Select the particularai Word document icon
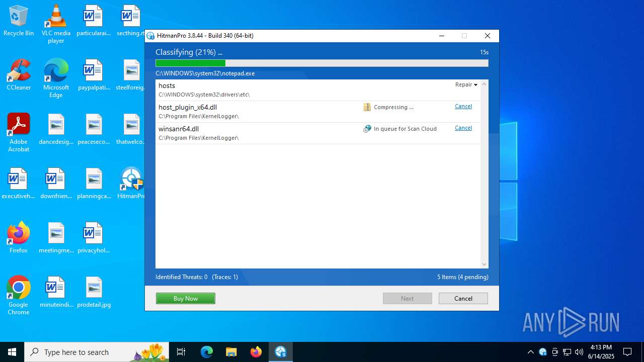Image resolution: width=644 pixels, height=362 pixels. pos(93,21)
